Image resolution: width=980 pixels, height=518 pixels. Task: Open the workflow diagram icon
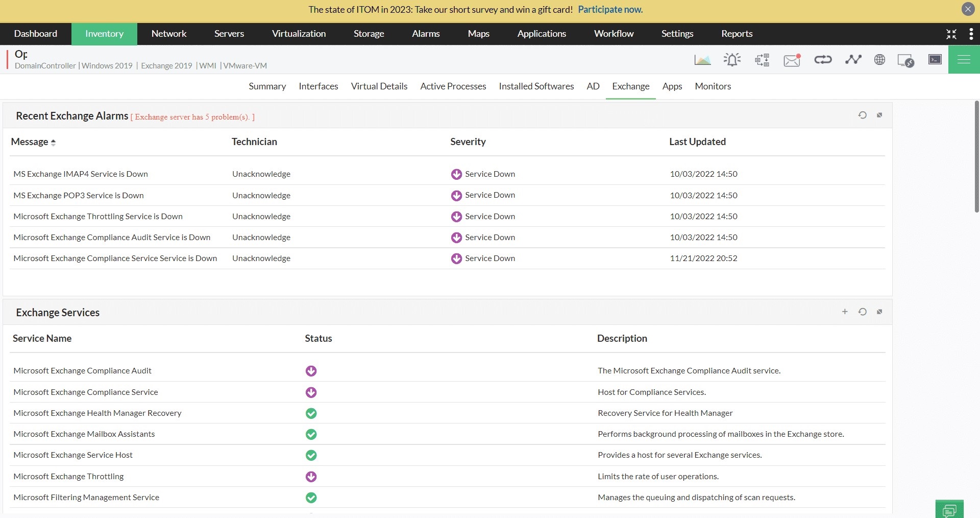click(x=762, y=60)
